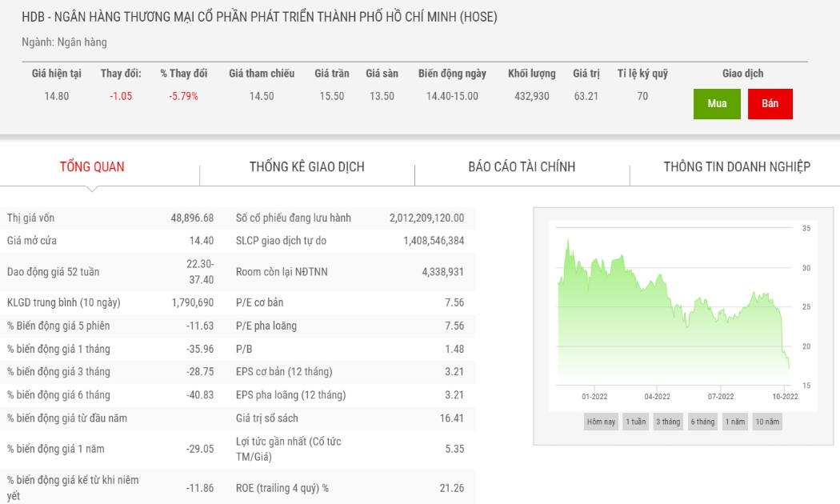Click reference price value 14.50
The height and width of the screenshot is (504, 840).
262,97
